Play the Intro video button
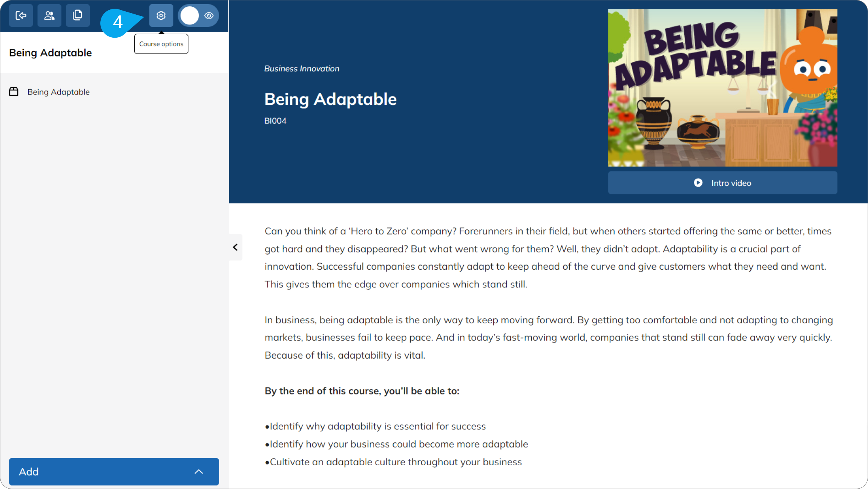The height and width of the screenshot is (489, 868). tap(722, 183)
